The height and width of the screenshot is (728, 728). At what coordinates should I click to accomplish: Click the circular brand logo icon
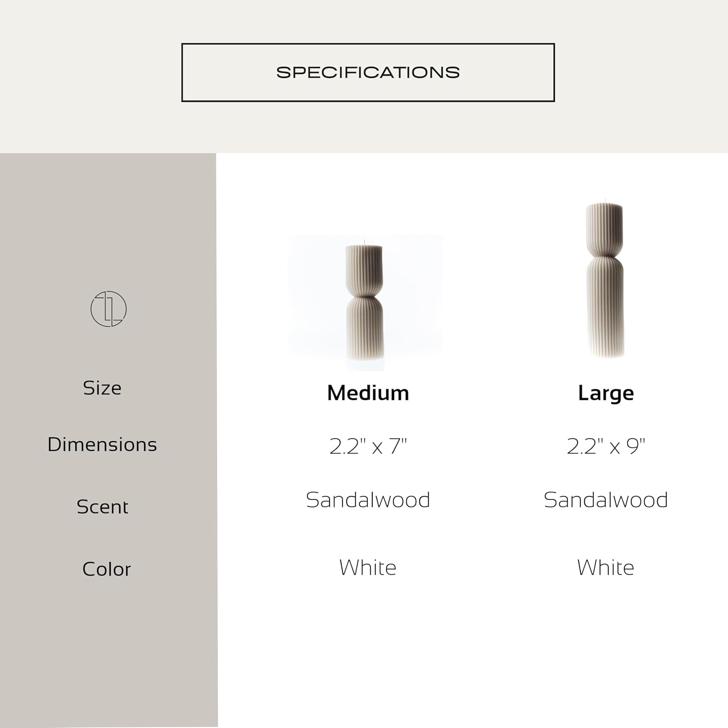click(x=108, y=309)
